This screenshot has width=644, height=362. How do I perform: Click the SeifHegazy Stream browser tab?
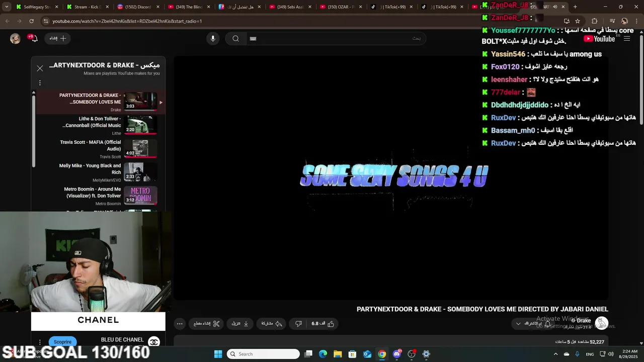pos(37,7)
